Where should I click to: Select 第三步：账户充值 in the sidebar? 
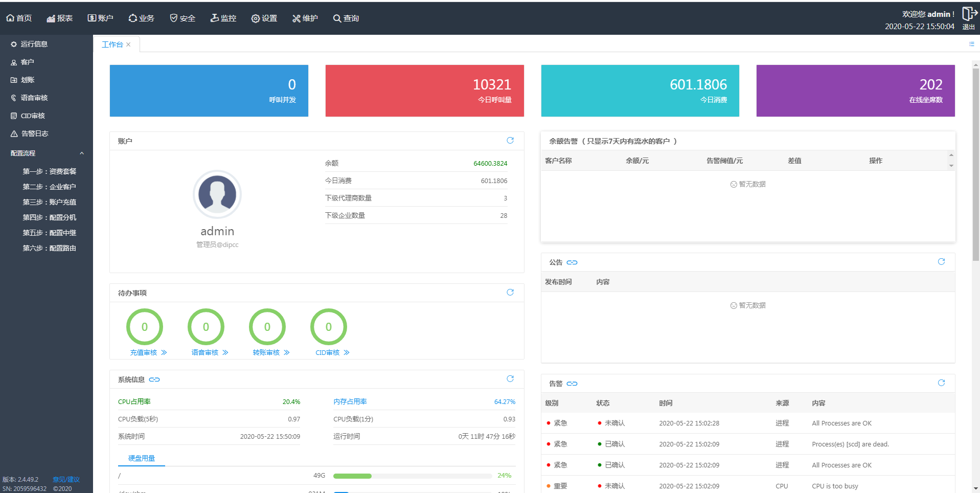[49, 202]
